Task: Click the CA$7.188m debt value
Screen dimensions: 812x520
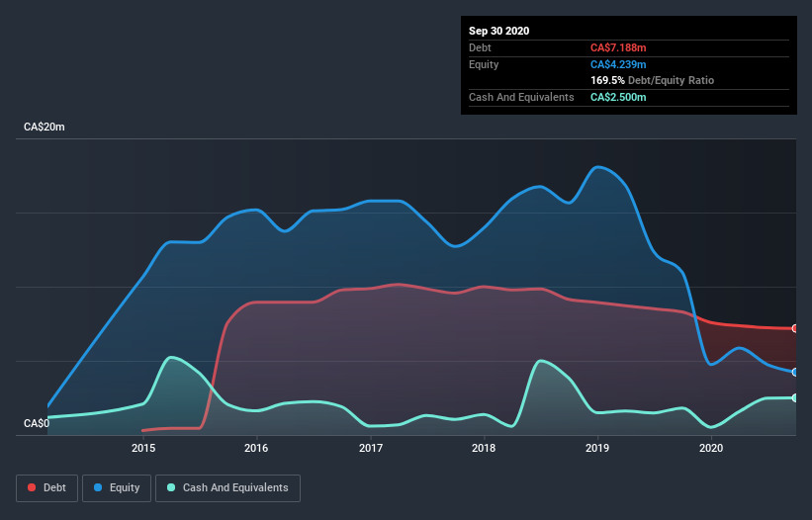Action: click(x=618, y=47)
